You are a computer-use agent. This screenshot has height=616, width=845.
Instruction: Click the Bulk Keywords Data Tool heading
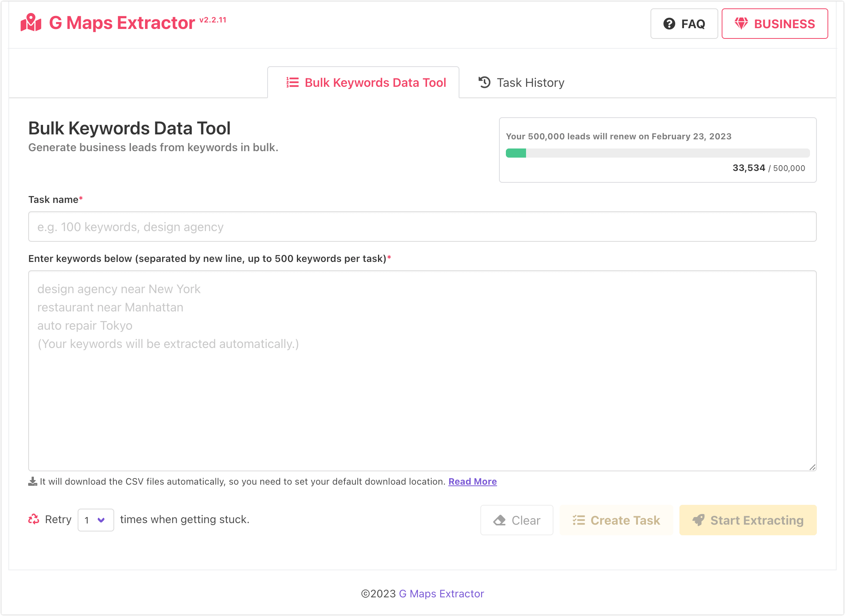click(x=129, y=128)
